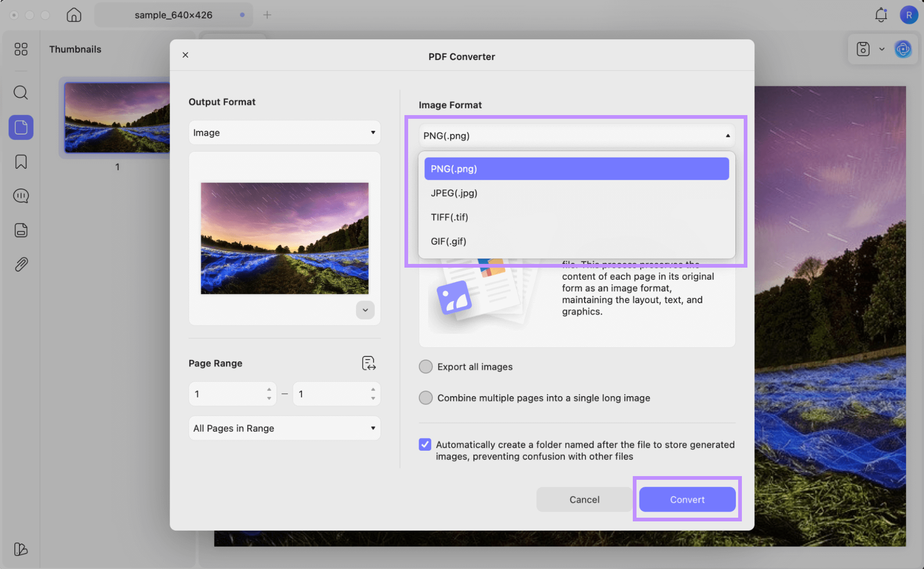This screenshot has height=569, width=924.
Task: Open the home screen icon
Action: pos(74,15)
